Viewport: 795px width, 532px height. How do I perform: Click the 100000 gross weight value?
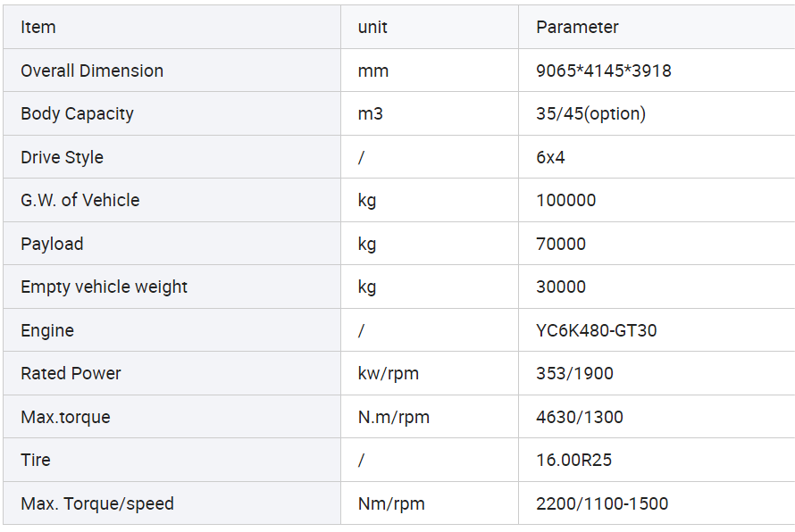pos(565,200)
